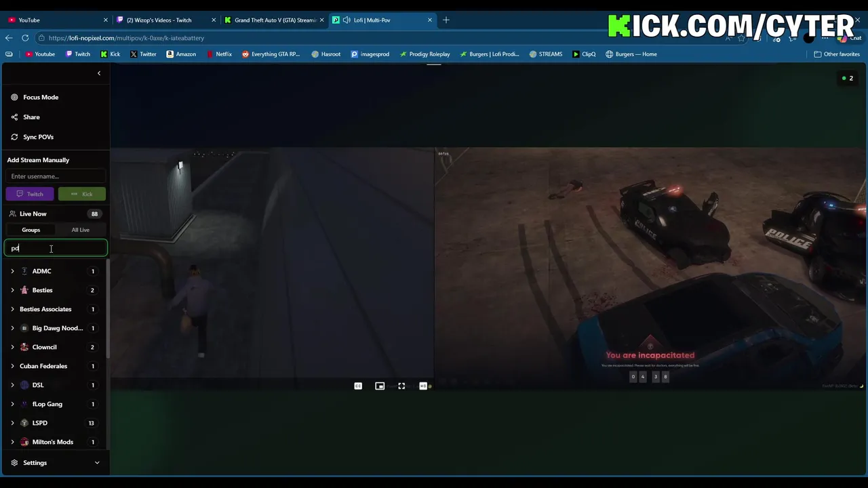
Task: Open Kick bookmark in bookmarks bar
Action: [110, 54]
